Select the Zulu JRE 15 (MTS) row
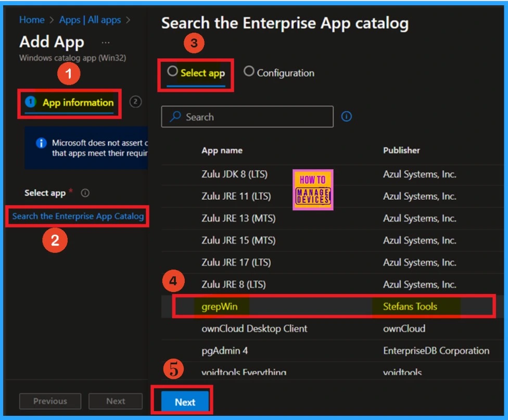The height and width of the screenshot is (420, 508). coord(333,240)
